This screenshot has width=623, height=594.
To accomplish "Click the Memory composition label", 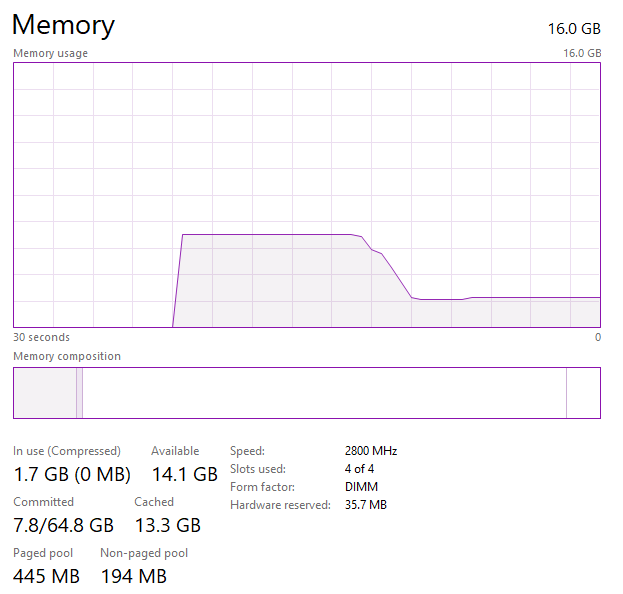I will [x=66, y=356].
